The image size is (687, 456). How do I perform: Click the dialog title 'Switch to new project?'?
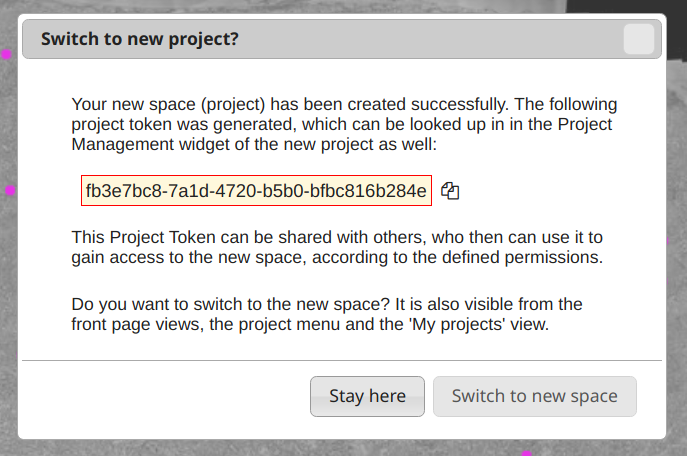click(139, 40)
